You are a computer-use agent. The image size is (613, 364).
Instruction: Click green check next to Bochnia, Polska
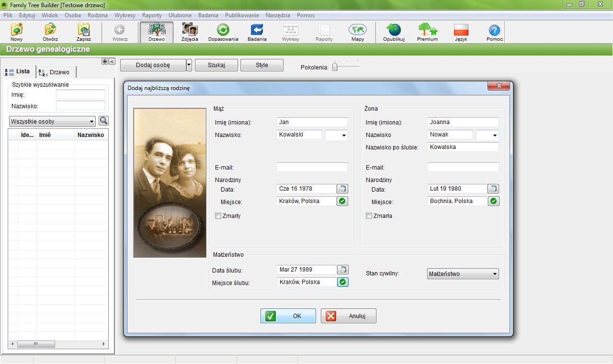[493, 201]
